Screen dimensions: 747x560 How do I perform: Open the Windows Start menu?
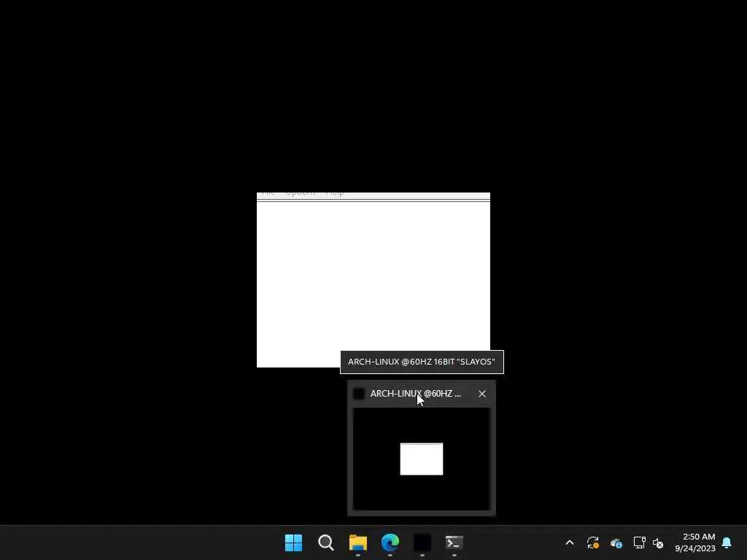293,542
